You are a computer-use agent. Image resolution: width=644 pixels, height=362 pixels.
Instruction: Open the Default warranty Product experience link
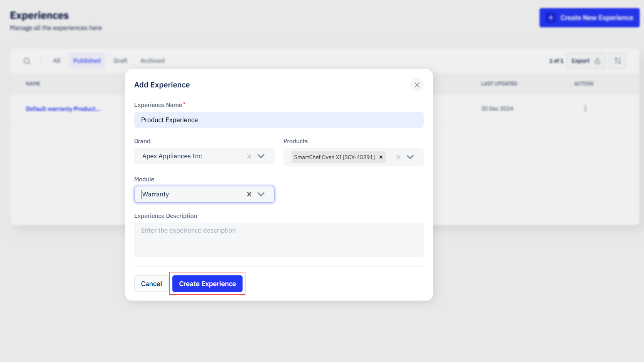coord(63,109)
